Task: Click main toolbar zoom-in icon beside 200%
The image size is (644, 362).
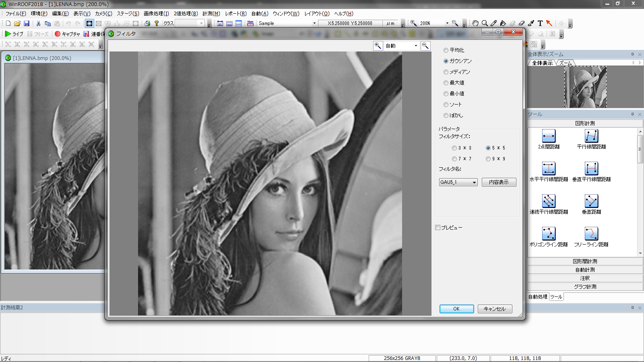Action: (413, 23)
